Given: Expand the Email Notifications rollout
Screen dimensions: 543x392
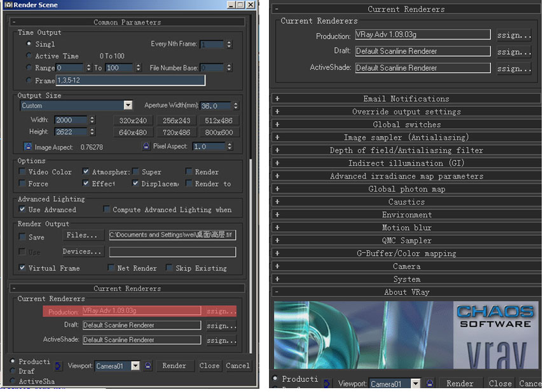Looking at the screenshot, I should pos(406,98).
